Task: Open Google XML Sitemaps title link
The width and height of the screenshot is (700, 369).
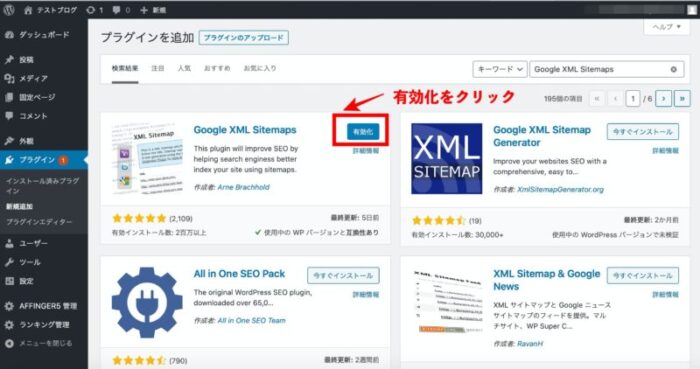Action: [x=245, y=130]
